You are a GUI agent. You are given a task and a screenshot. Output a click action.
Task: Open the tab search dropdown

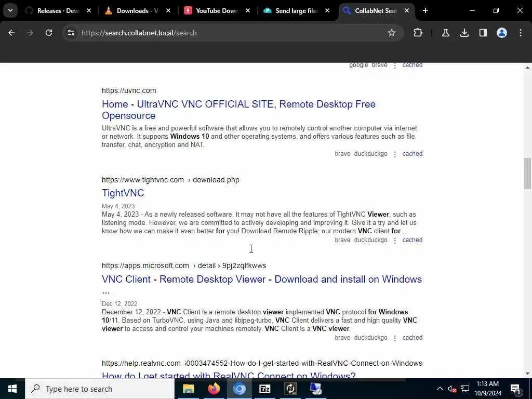coord(10,10)
